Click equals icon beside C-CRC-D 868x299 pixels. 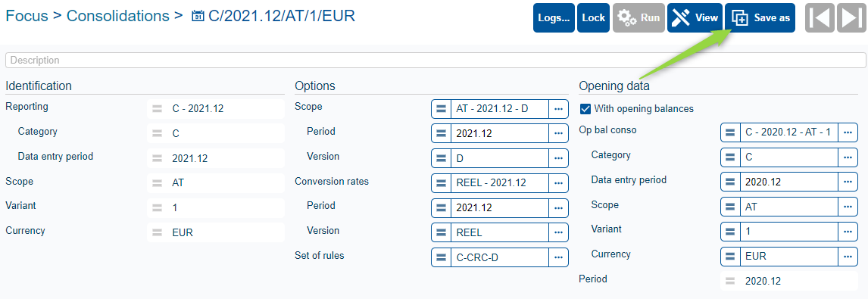point(442,257)
